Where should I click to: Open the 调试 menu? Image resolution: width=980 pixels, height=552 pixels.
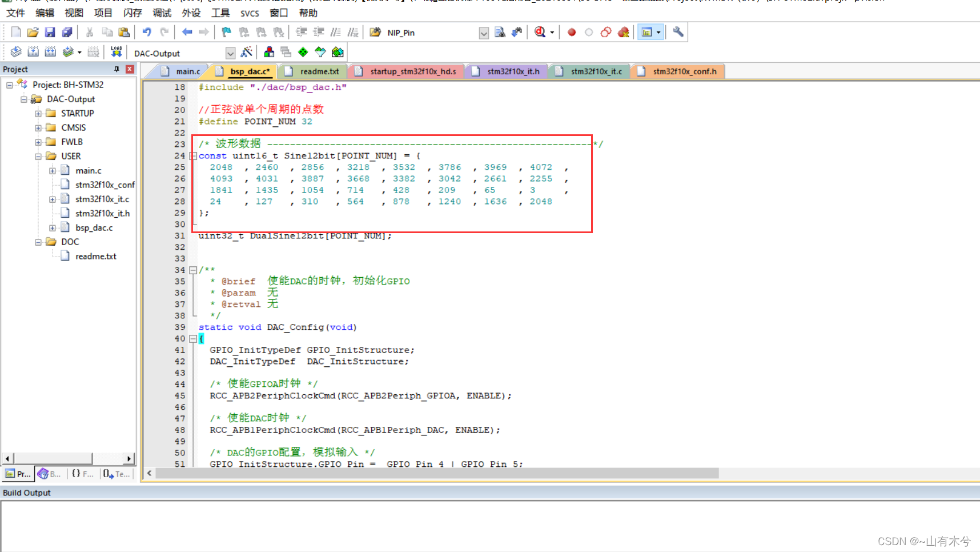(x=162, y=13)
